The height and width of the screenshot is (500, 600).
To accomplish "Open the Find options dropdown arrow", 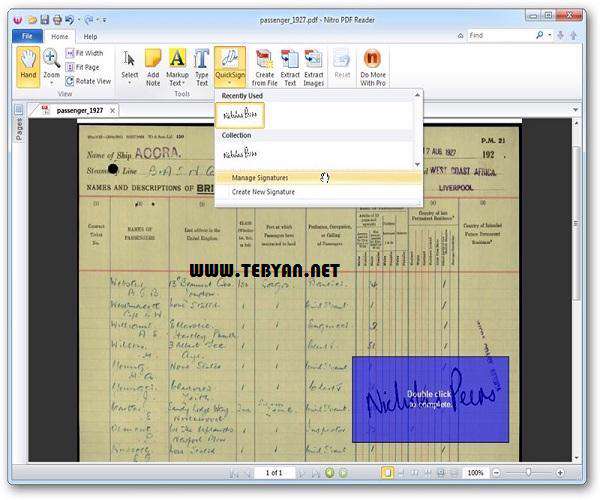I will (550, 35).
